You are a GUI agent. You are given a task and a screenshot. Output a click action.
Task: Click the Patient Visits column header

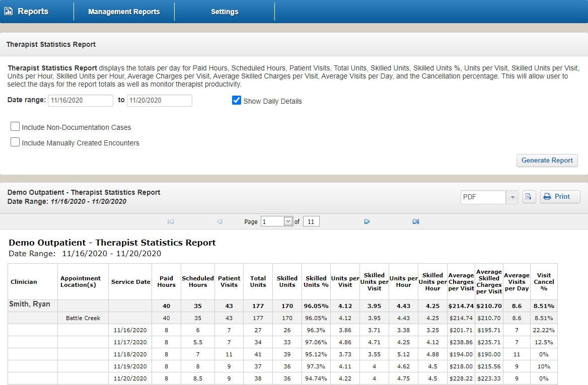click(x=229, y=281)
